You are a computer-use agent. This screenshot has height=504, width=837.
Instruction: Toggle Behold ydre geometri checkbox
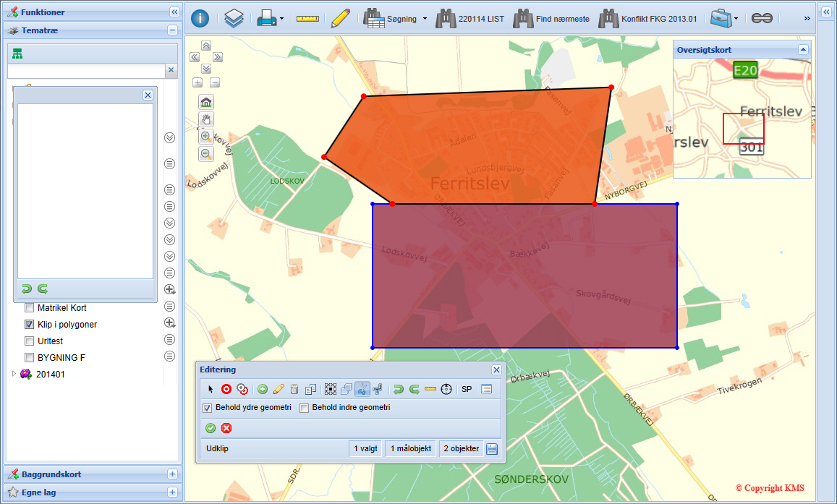208,408
